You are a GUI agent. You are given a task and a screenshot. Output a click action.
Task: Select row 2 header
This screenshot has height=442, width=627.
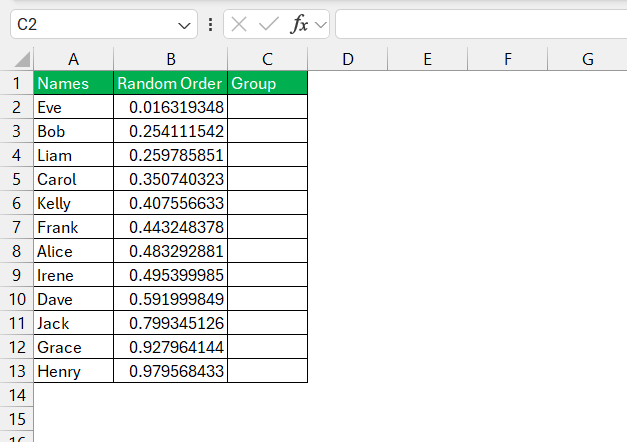tap(16, 107)
